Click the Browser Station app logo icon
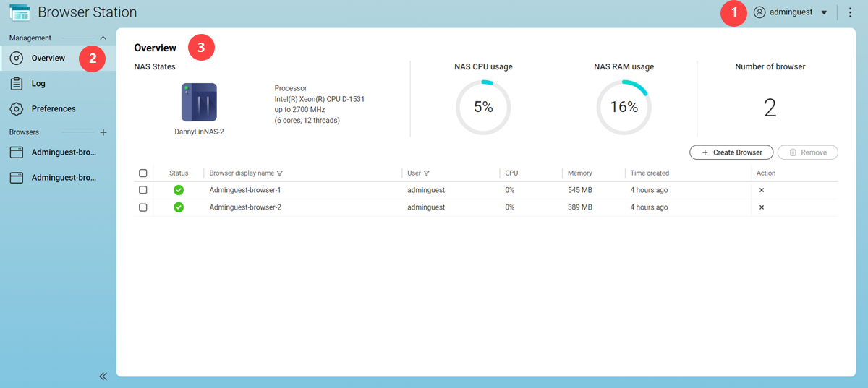 pos(20,12)
